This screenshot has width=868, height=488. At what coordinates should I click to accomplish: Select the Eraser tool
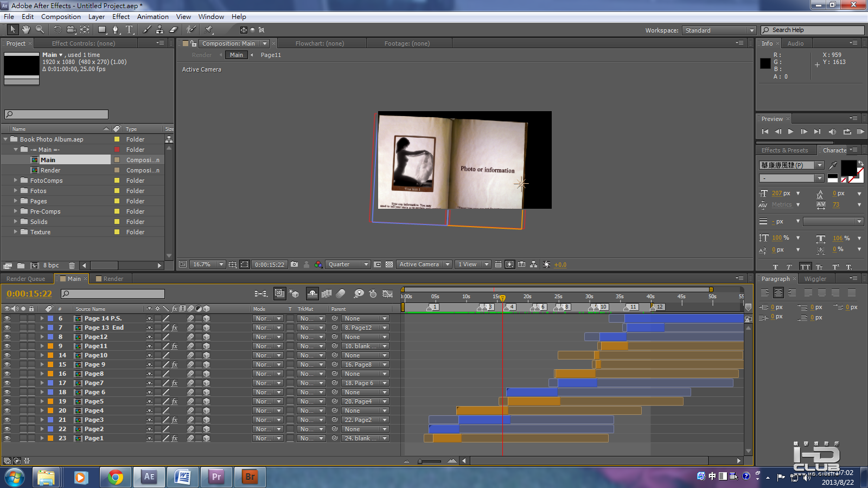pyautogui.click(x=174, y=30)
